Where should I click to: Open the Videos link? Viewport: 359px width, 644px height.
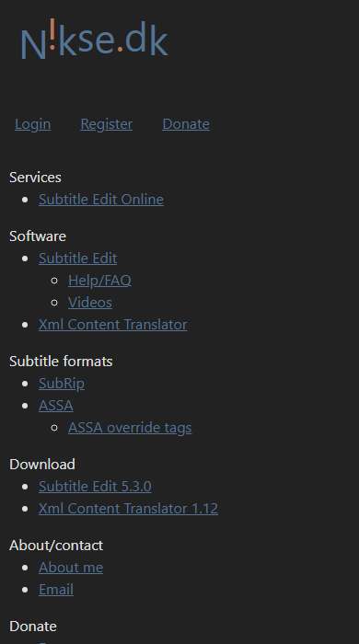click(90, 303)
